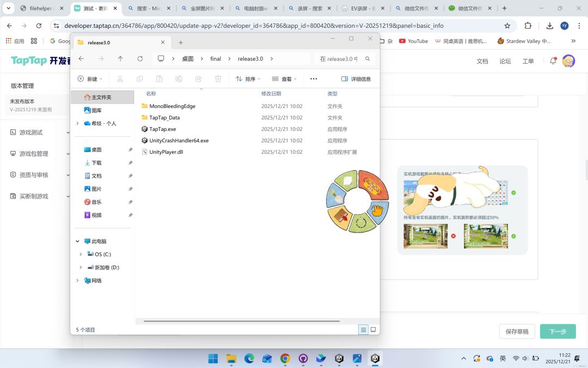Select TapTap.exe in the file list
This screenshot has width=588, height=368.
click(162, 129)
